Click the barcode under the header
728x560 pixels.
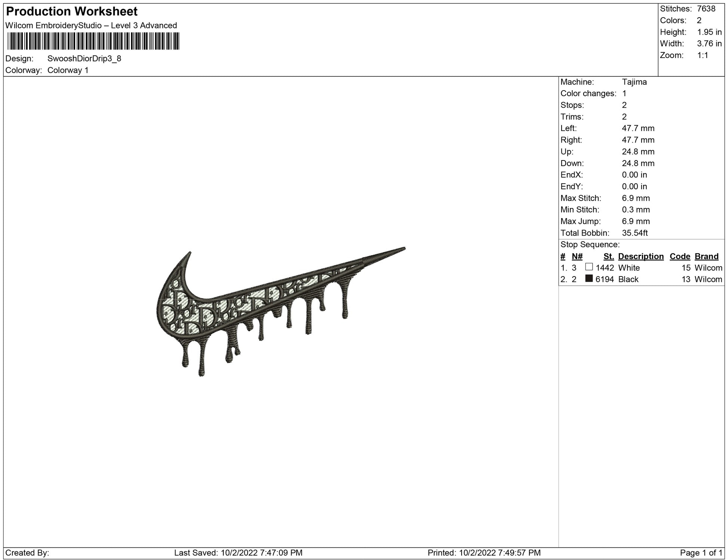click(x=93, y=41)
